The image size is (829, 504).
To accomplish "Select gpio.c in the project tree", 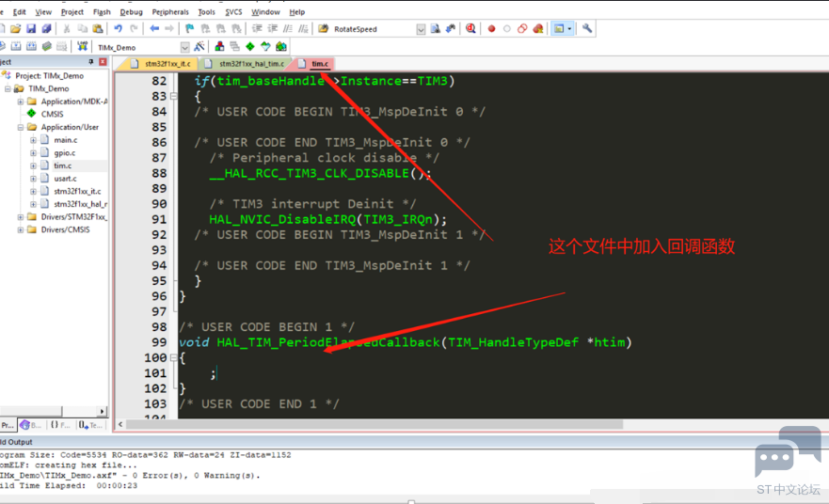I will pos(65,153).
